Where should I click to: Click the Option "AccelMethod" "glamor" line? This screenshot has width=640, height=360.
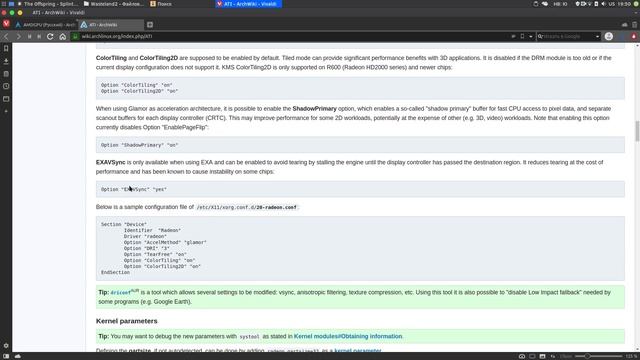(x=165, y=242)
